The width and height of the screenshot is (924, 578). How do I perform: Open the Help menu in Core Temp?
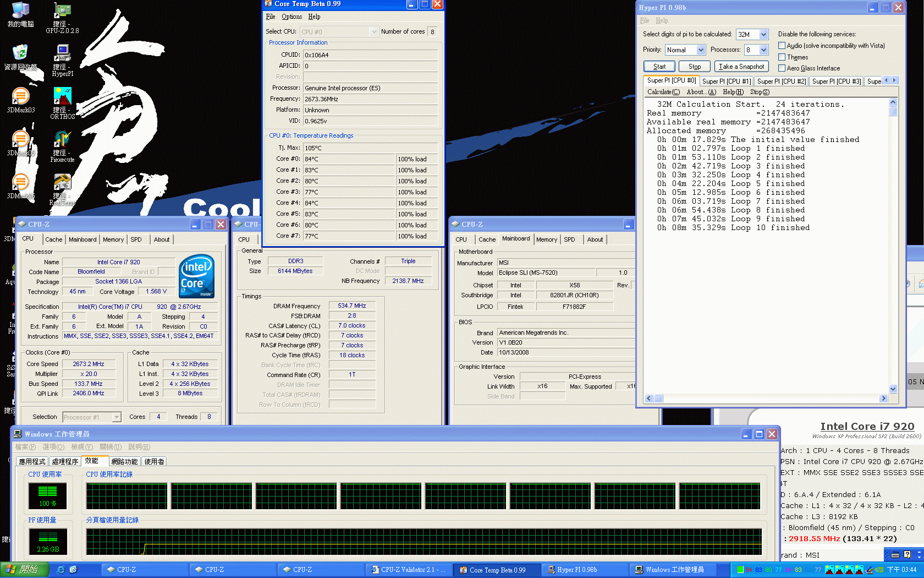[314, 17]
